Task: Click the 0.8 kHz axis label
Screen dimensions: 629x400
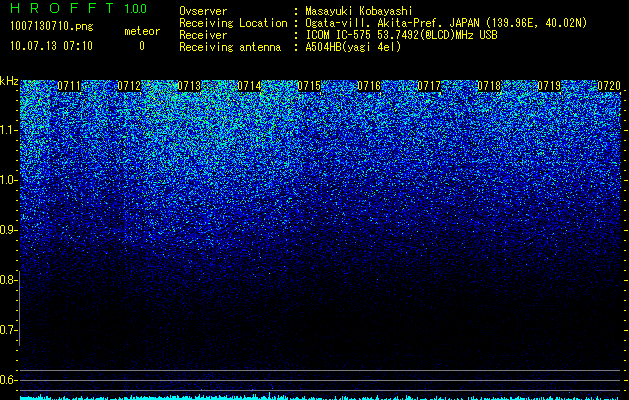Action: 8,280
